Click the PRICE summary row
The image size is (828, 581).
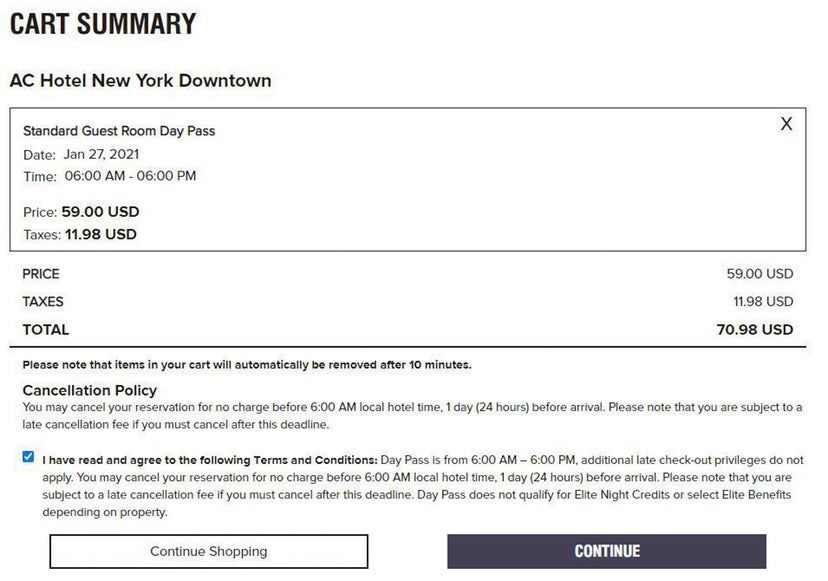tap(42, 273)
